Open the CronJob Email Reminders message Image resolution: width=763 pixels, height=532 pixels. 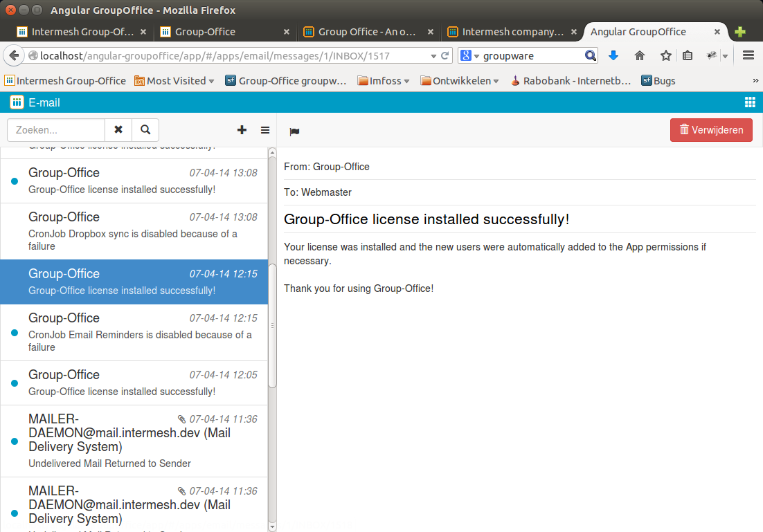[134, 333]
